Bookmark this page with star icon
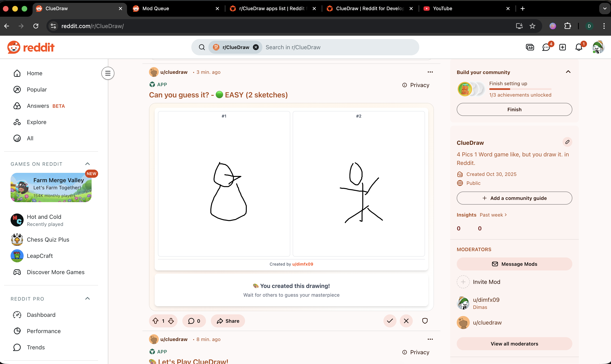The image size is (611, 364). (x=532, y=26)
